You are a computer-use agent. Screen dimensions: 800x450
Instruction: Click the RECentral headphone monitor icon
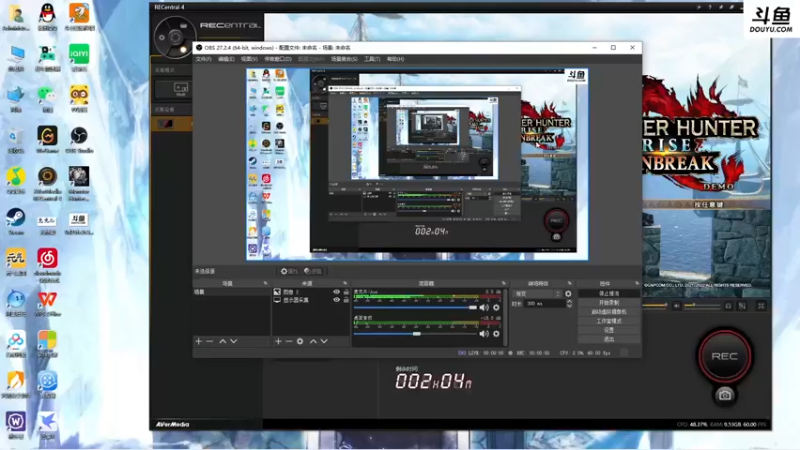click(x=728, y=306)
